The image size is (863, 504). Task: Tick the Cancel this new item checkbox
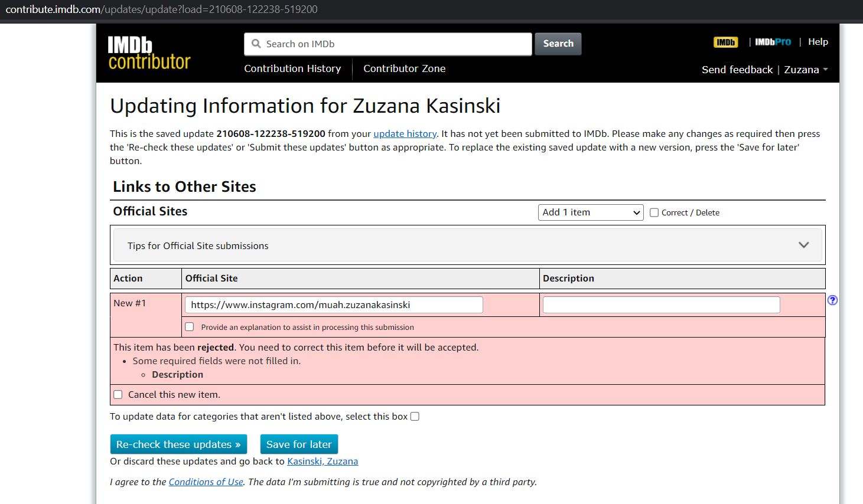(118, 395)
